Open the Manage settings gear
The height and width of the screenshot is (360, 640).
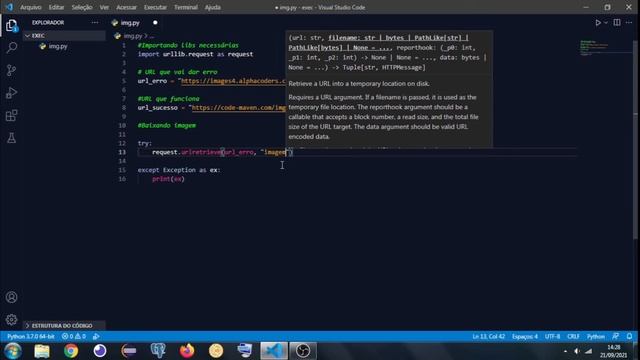[11, 320]
